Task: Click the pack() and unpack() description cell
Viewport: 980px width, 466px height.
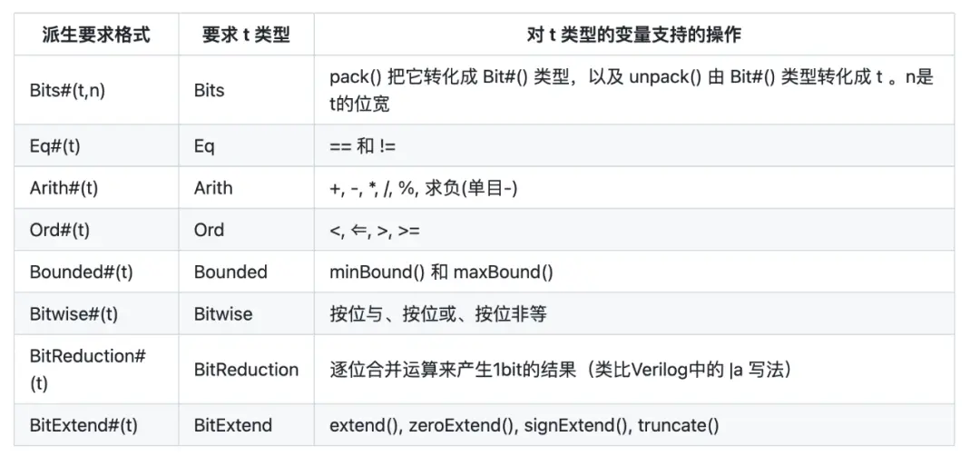Action: pos(632,91)
